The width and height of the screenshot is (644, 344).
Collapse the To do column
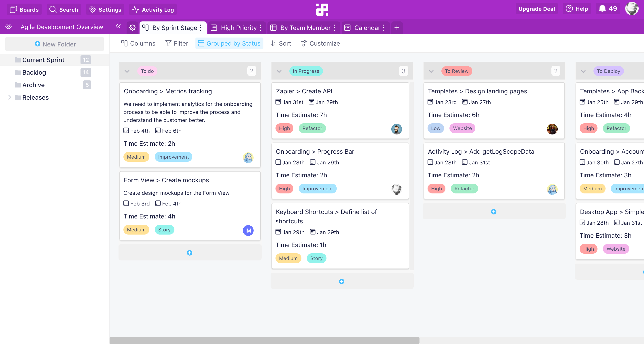(127, 71)
